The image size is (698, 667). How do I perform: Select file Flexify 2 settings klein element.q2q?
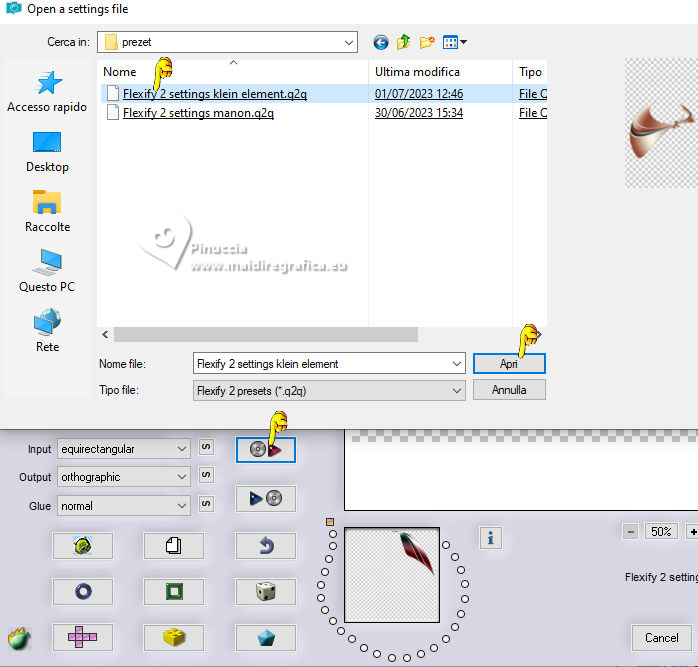tap(215, 94)
